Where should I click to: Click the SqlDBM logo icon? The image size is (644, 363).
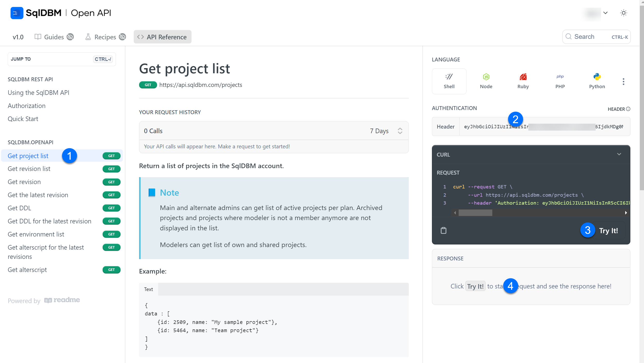(x=17, y=13)
